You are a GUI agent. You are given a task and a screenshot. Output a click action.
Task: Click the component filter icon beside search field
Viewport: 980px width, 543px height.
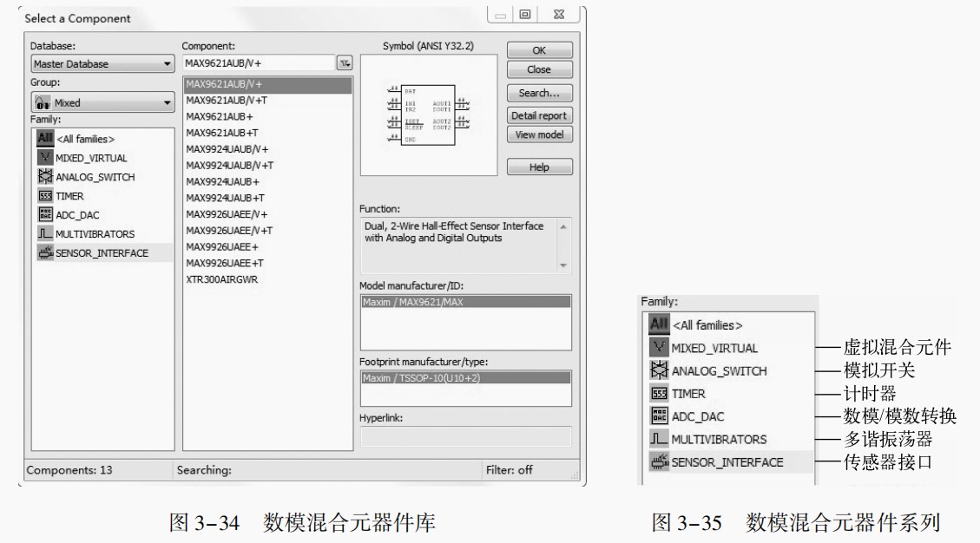coord(345,63)
